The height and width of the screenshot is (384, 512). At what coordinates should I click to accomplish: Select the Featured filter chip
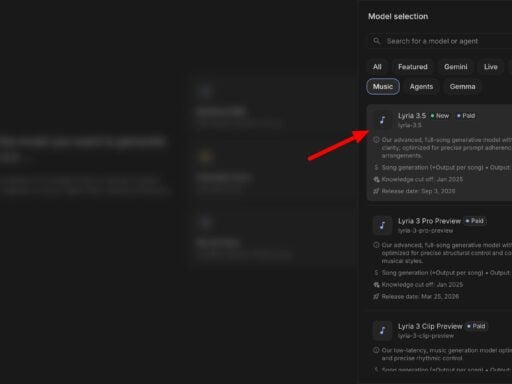[x=413, y=67]
